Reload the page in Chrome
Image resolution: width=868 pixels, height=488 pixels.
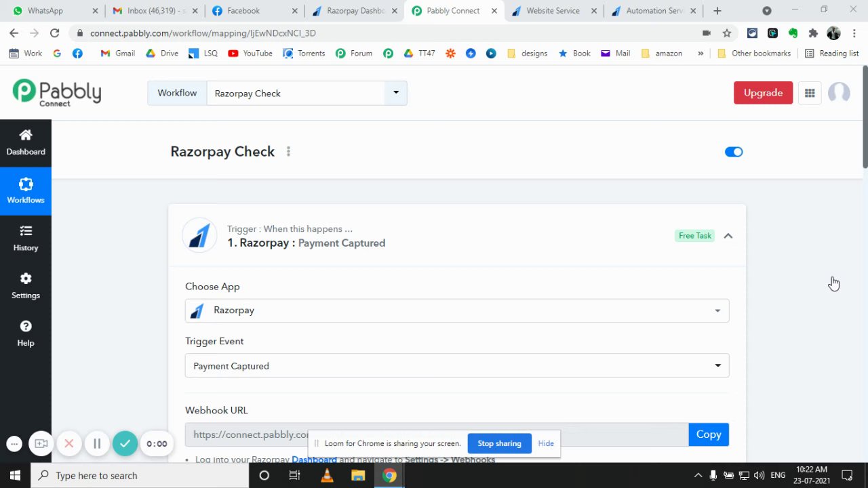54,33
